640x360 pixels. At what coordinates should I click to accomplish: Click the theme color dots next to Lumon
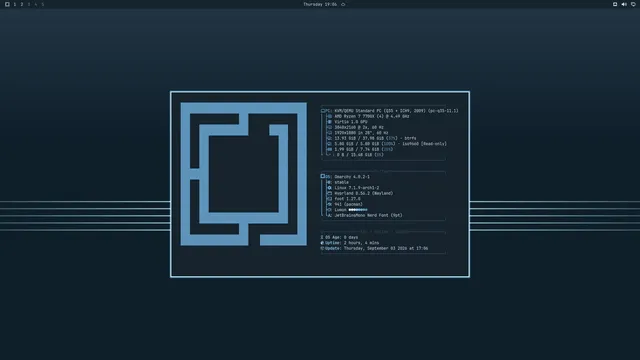tap(358, 210)
